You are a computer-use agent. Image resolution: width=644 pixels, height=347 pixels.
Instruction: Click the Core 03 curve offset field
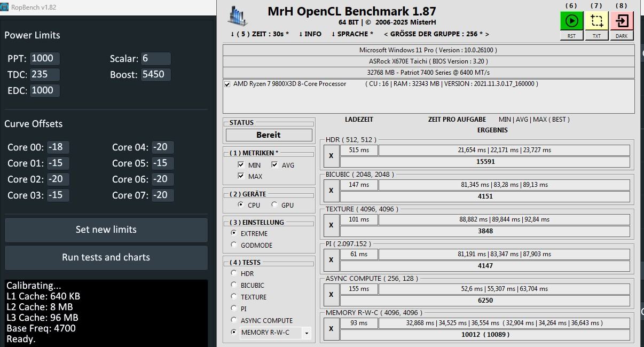58,195
